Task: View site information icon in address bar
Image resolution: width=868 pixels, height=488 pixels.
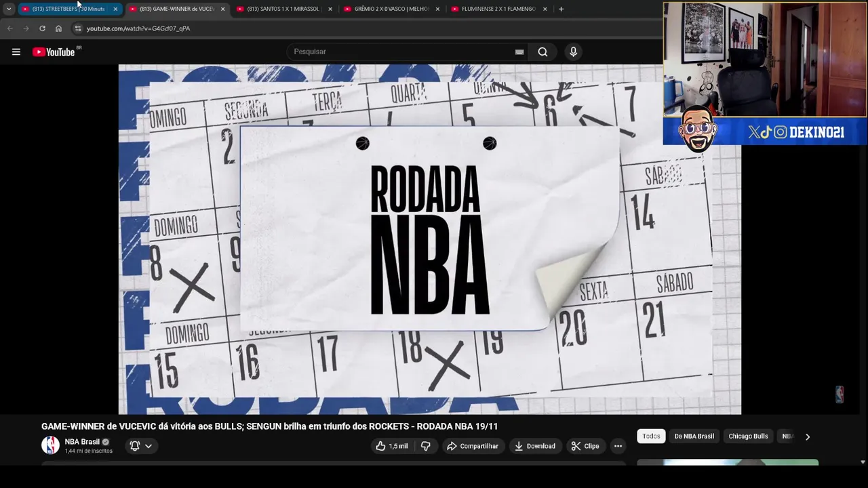Action: point(78,28)
